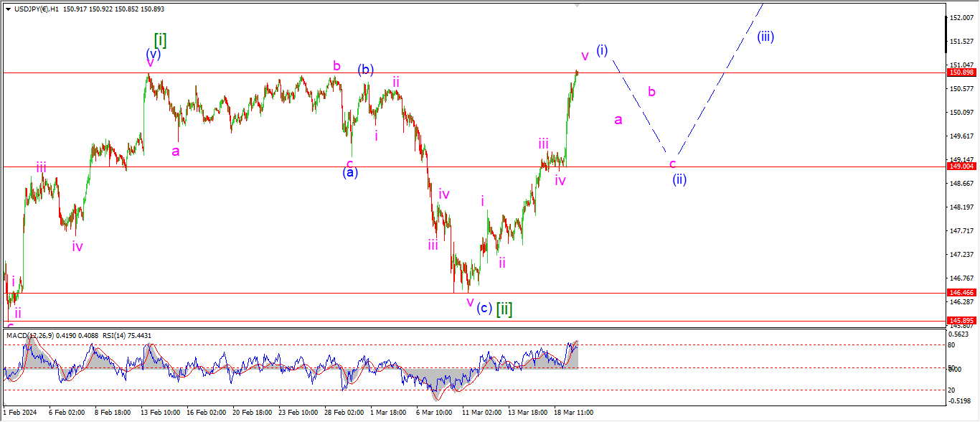Select the blue (ii) wave label

[679, 179]
